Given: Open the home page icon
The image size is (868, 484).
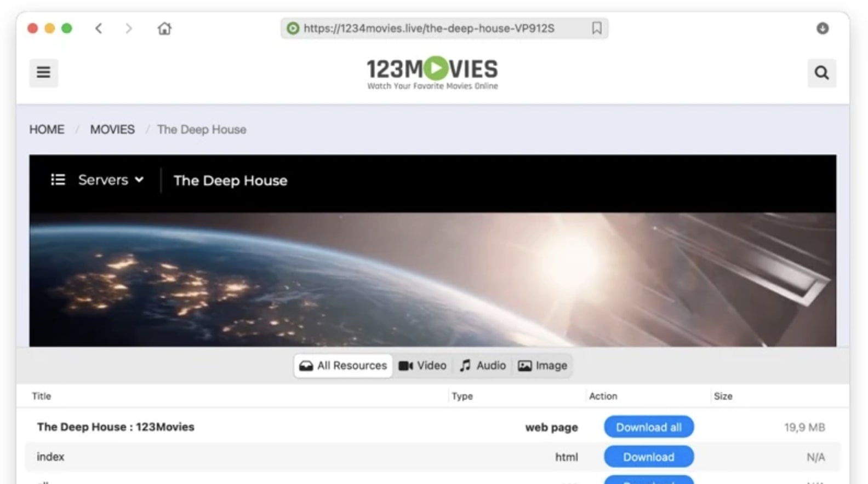Looking at the screenshot, I should 164,28.
